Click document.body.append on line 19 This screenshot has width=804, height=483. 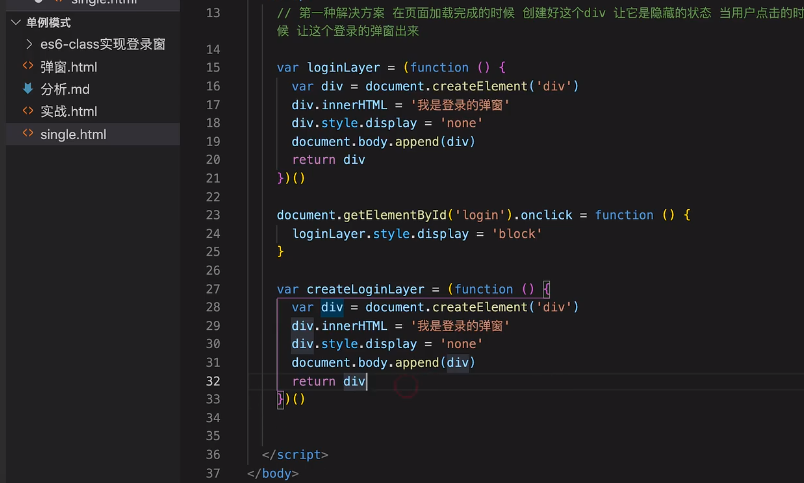pos(365,142)
